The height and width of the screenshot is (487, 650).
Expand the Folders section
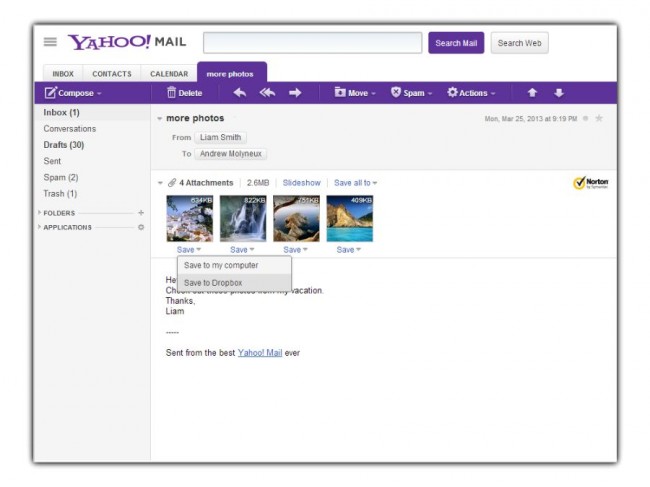click(x=39, y=213)
